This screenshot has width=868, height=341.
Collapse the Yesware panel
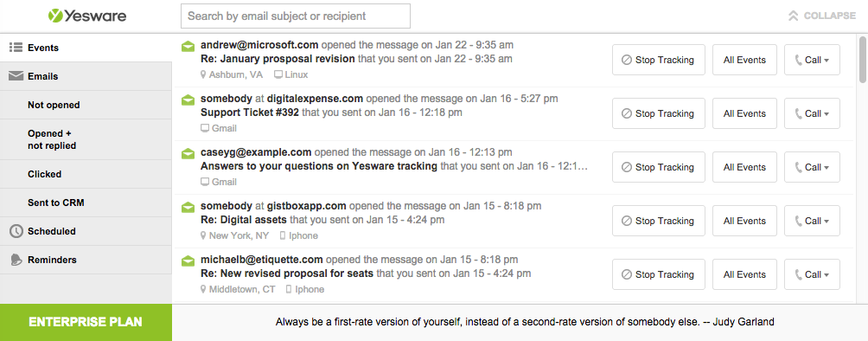pyautogui.click(x=822, y=16)
